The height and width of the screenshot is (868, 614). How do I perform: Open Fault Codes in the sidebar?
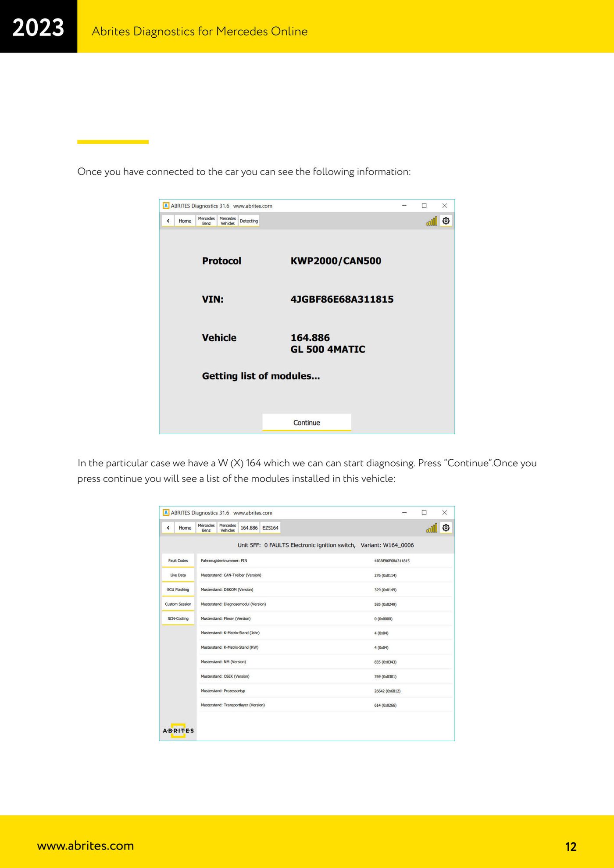178,561
